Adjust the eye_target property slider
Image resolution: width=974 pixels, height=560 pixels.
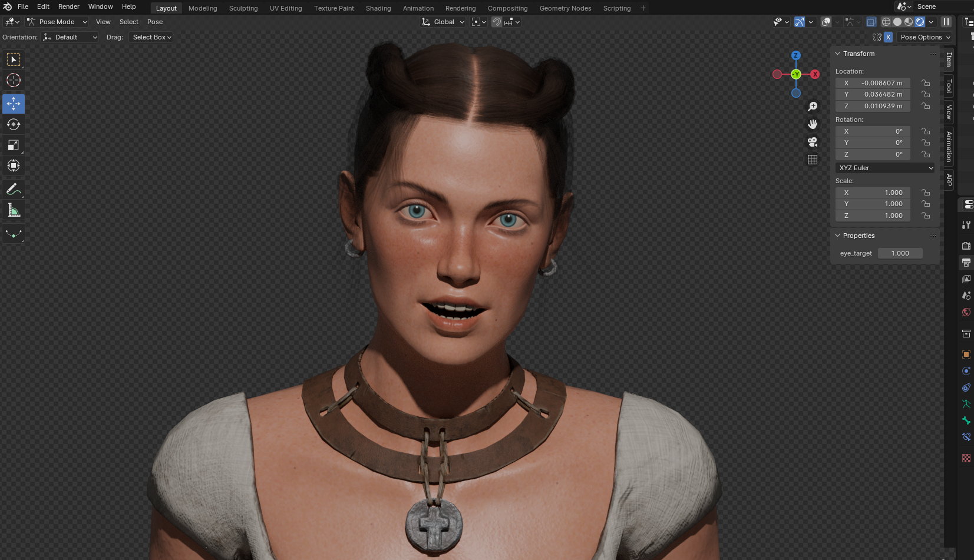click(900, 253)
